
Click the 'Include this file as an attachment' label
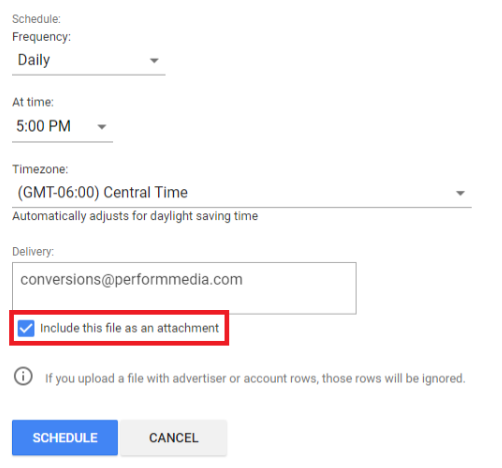(129, 328)
